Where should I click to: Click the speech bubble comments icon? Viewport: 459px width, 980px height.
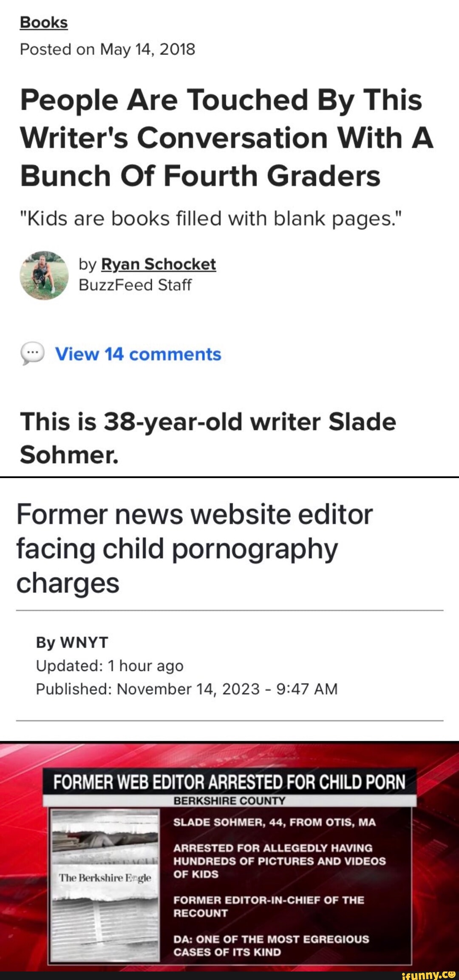point(32,354)
